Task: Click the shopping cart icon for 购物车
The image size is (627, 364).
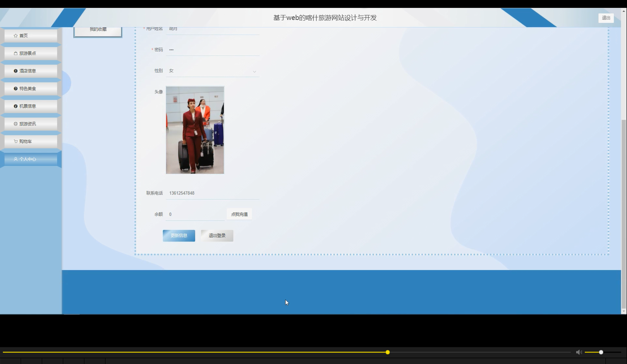Action: [x=16, y=141]
